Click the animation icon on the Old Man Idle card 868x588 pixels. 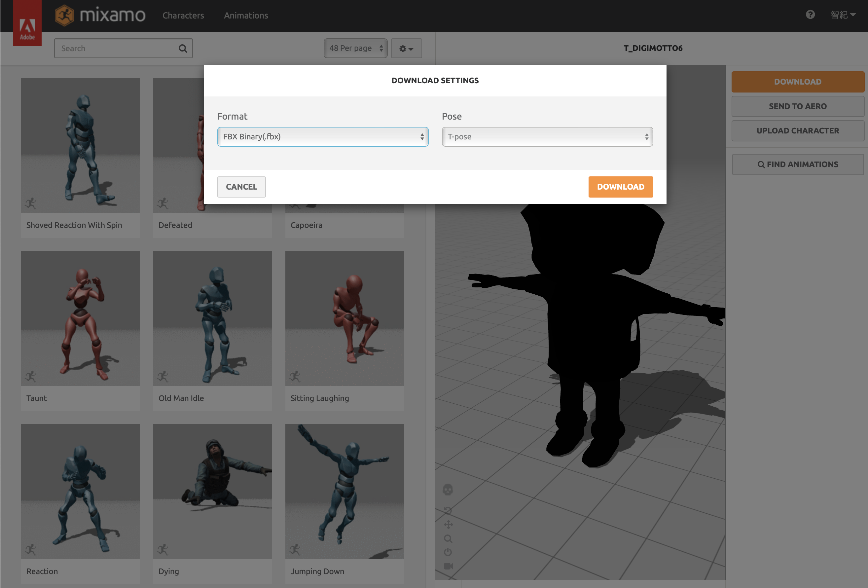[163, 376]
